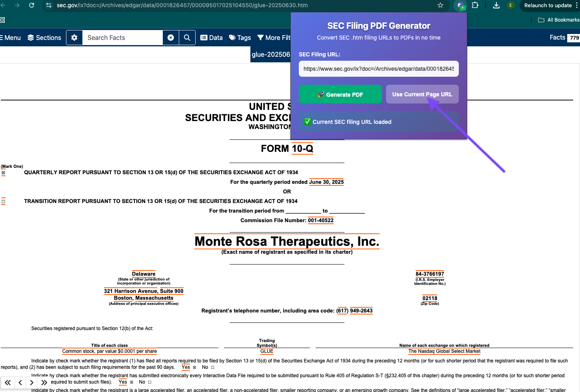The height and width of the screenshot is (392, 580).
Task: Click No checkbox for Section 13 reports
Action: click(213, 367)
